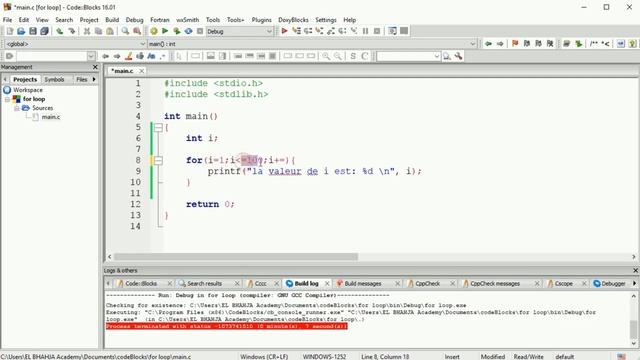Viewport: 640px width, 360px height.
Task: Close the *main.c editor tab
Action: (142, 71)
